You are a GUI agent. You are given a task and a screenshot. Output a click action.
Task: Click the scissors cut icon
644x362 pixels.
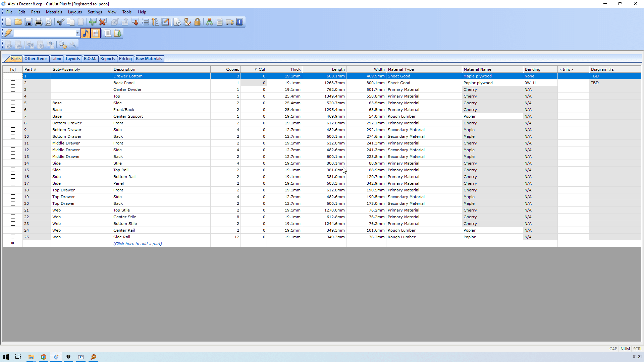60,22
